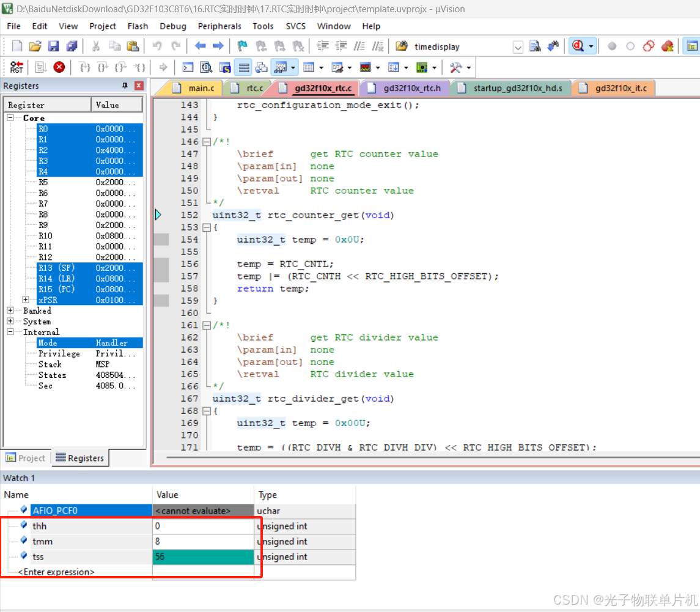Open the find text dropdown next to timedisplay
The height and width of the screenshot is (612, 700).
517,47
